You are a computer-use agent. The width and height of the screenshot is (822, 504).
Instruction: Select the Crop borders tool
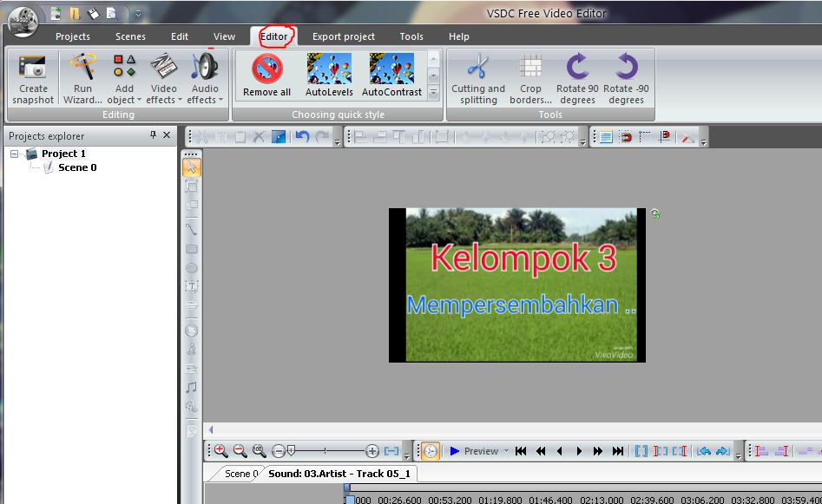point(529,78)
